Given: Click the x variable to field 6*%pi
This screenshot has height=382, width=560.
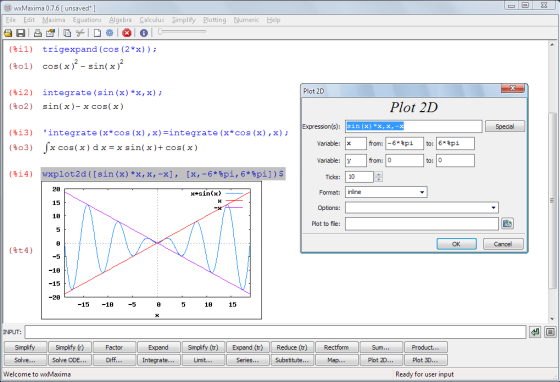Looking at the screenshot, I should tap(455, 144).
